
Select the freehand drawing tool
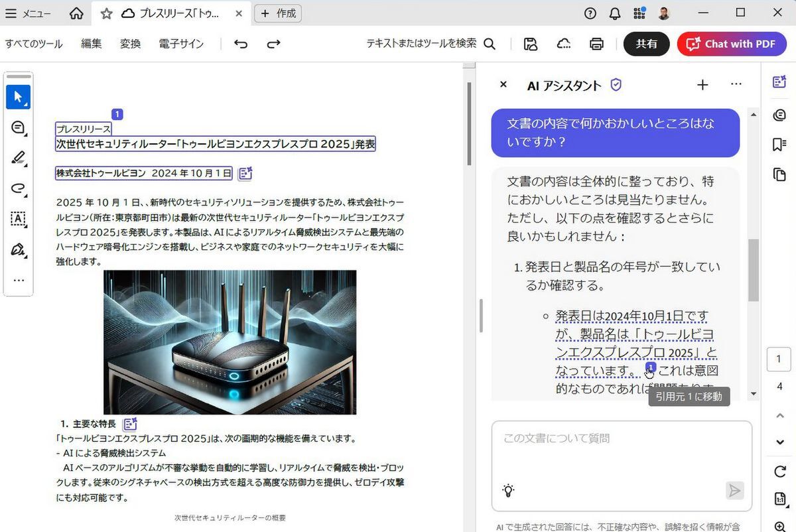tap(19, 189)
